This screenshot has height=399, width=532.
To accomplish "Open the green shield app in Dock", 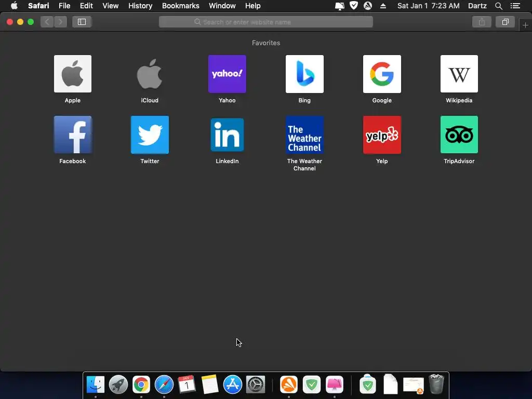I will [312, 385].
